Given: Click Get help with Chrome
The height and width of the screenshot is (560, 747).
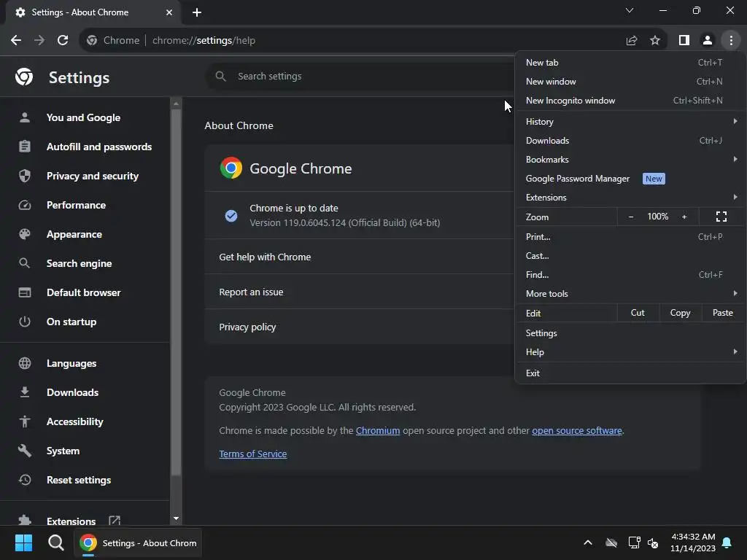Looking at the screenshot, I should tap(360, 257).
